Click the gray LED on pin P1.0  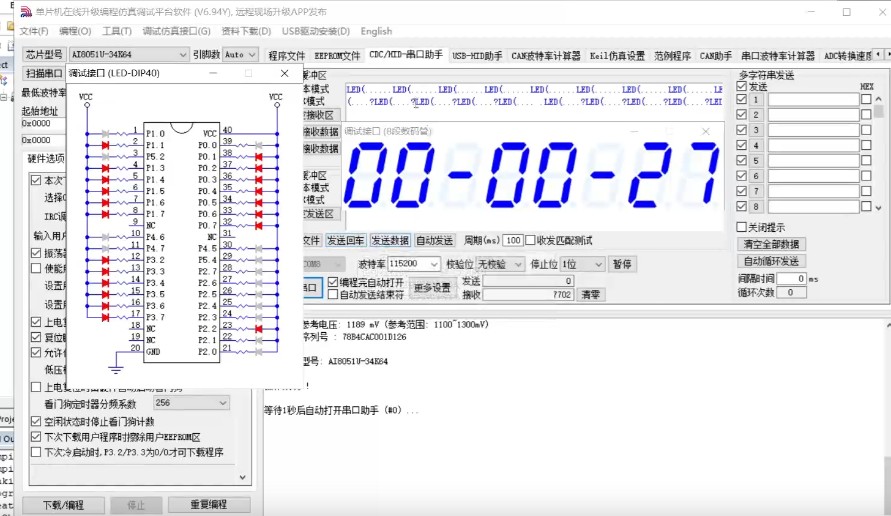tap(105, 134)
